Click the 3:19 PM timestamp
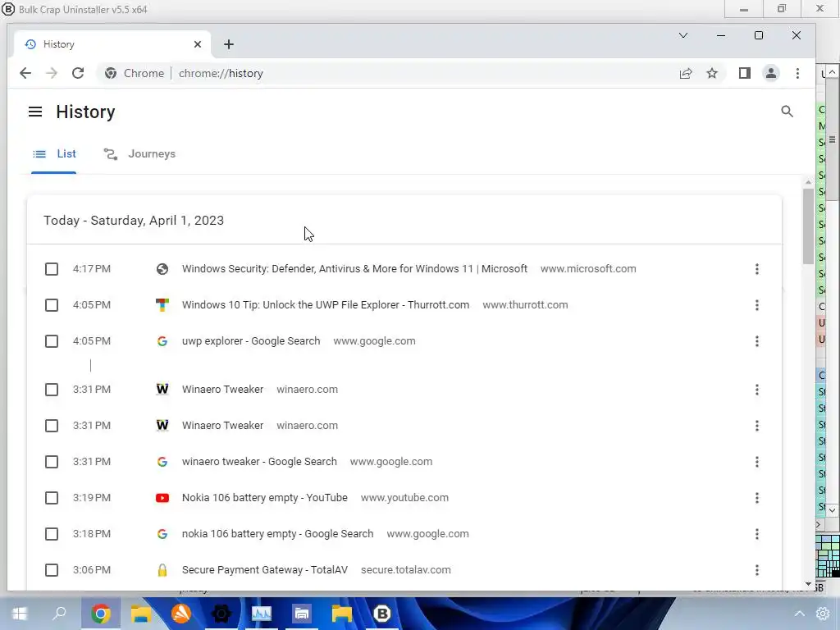Viewport: 840px width, 630px height. (x=92, y=498)
